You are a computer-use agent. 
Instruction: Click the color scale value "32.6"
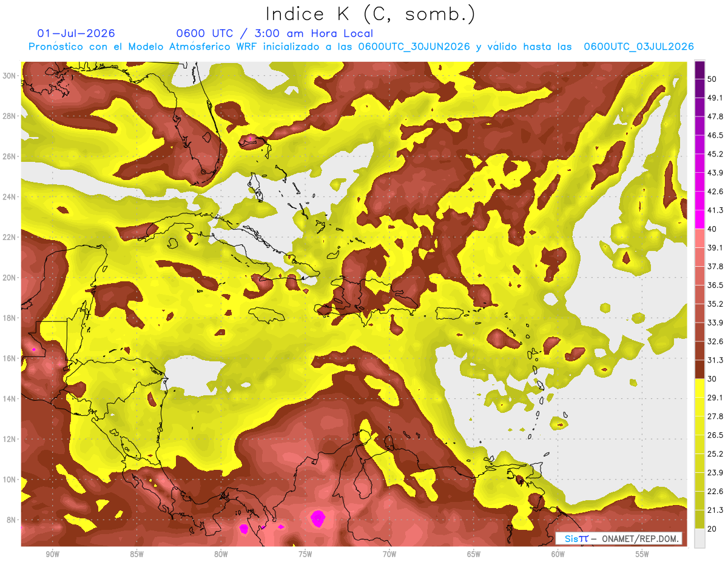tap(715, 341)
